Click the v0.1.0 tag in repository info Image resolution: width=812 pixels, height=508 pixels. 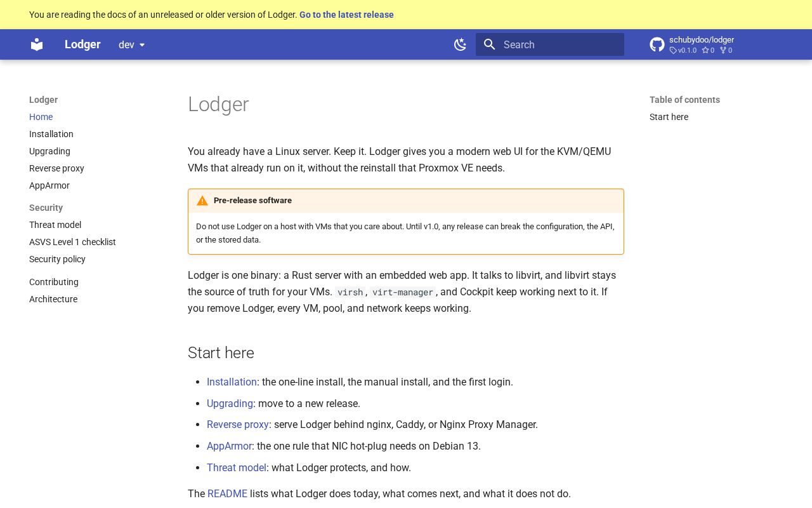pyautogui.click(x=683, y=50)
